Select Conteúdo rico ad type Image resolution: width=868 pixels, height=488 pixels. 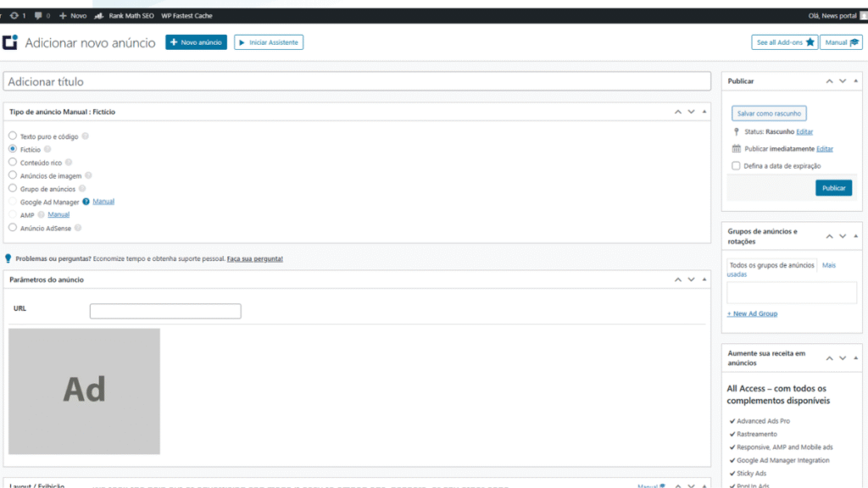[x=12, y=162]
